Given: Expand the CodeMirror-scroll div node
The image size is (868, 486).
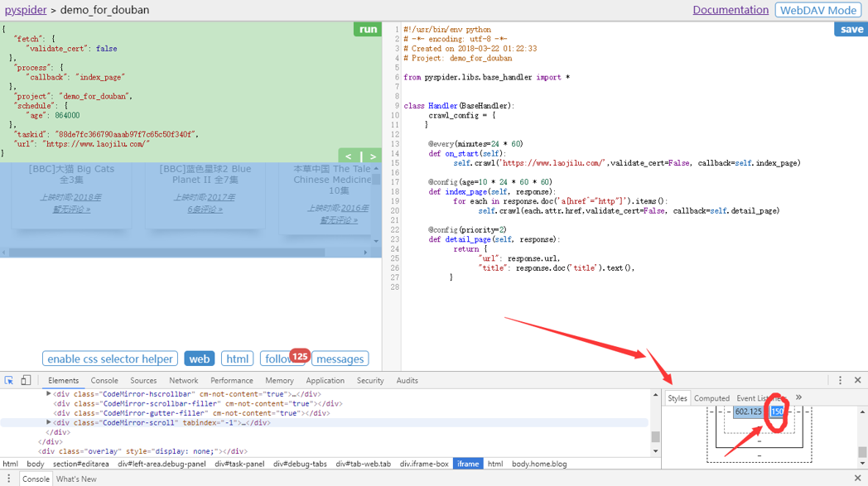Looking at the screenshot, I should point(49,422).
